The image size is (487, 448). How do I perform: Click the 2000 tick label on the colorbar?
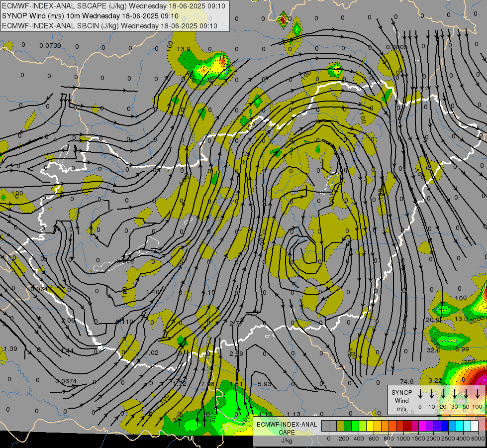tap(433, 439)
